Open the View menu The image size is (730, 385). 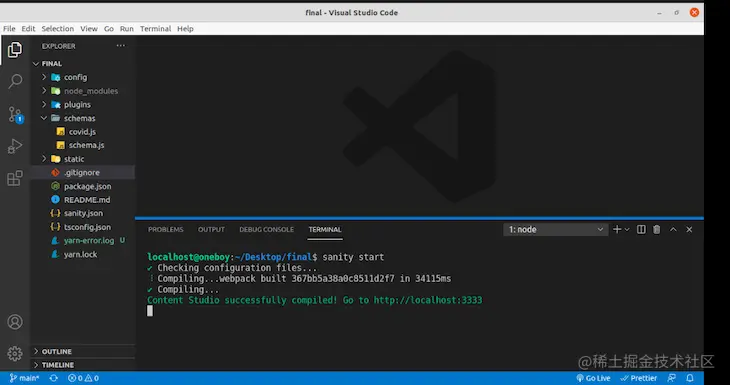(89, 28)
